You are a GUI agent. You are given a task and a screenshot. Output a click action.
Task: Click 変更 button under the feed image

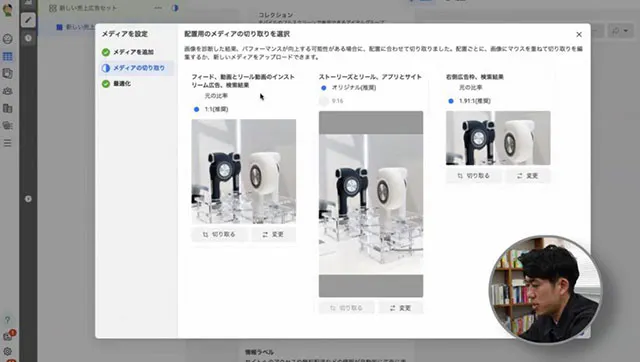(273, 235)
